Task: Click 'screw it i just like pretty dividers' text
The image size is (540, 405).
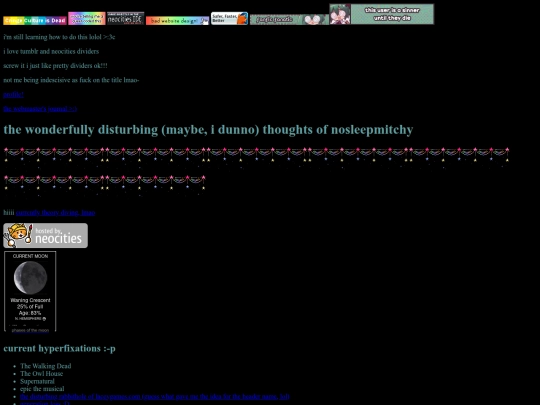Action: click(x=55, y=65)
